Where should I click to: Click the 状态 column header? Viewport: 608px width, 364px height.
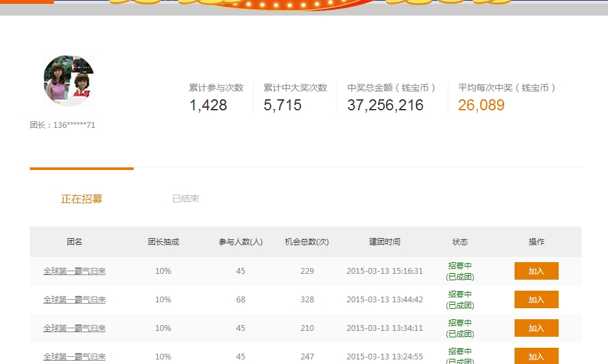(460, 242)
